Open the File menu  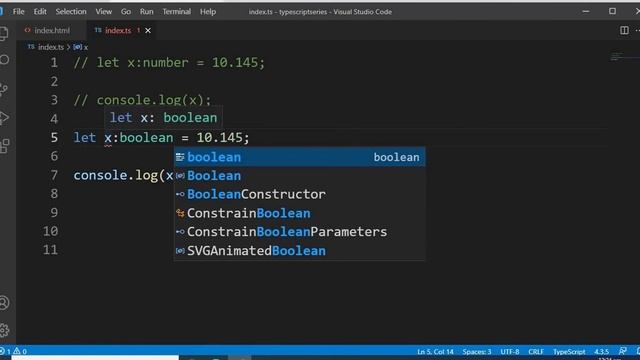tap(18, 12)
